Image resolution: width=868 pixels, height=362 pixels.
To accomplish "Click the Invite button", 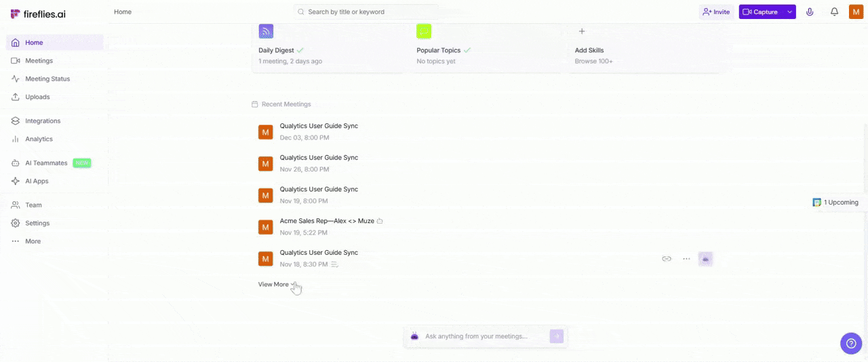I will [x=716, y=12].
